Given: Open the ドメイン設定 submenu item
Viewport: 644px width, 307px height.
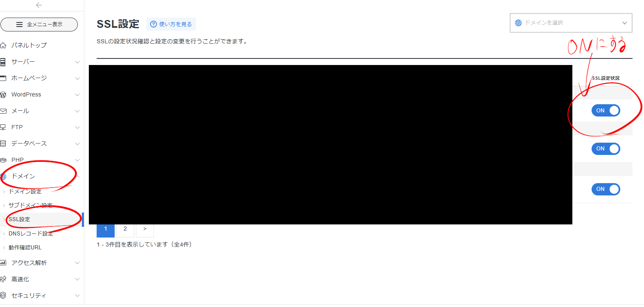Looking at the screenshot, I should 25,191.
